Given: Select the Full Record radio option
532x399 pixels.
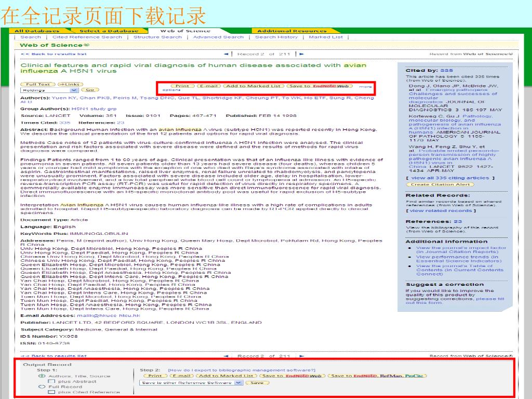Looking at the screenshot, I should tap(42, 387).
